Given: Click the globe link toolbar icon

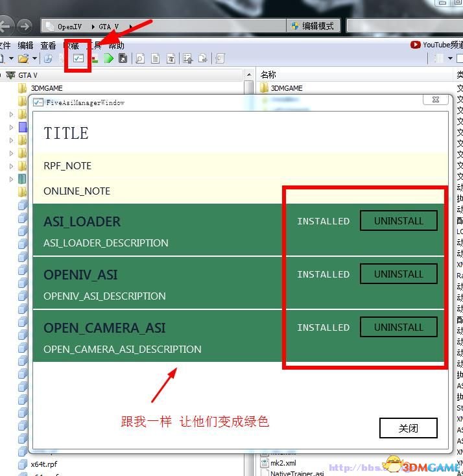Looking at the screenshot, I should coord(48,58).
